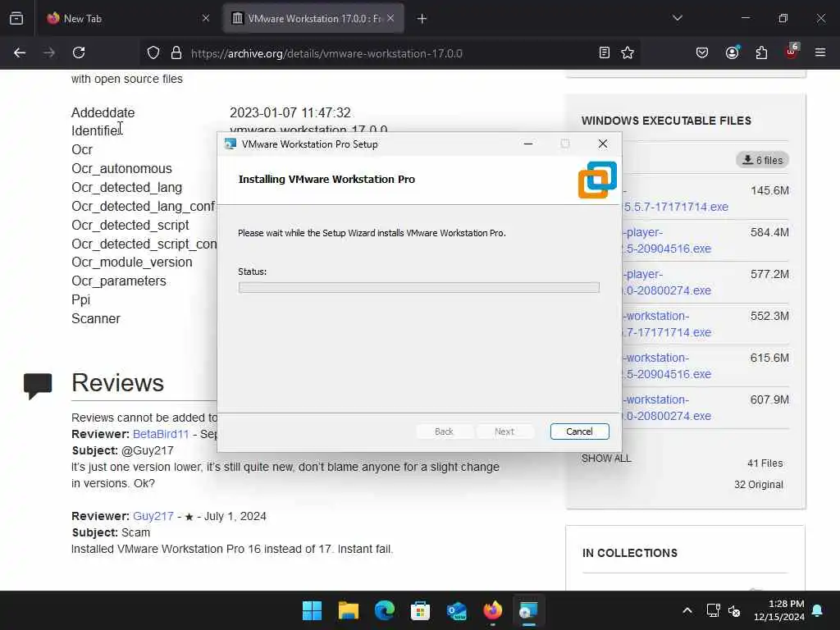
Task: Open the Firefox account icon
Action: pos(732,52)
